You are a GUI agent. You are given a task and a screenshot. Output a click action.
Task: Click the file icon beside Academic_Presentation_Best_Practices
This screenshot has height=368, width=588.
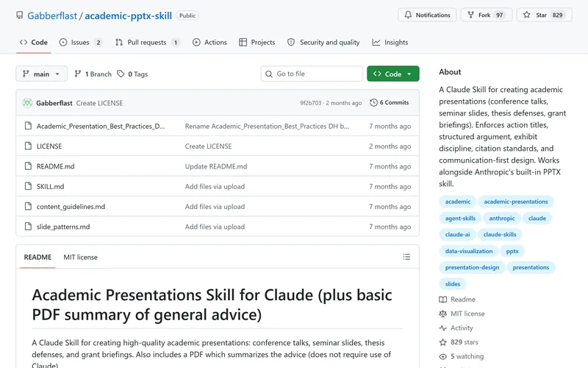point(28,126)
